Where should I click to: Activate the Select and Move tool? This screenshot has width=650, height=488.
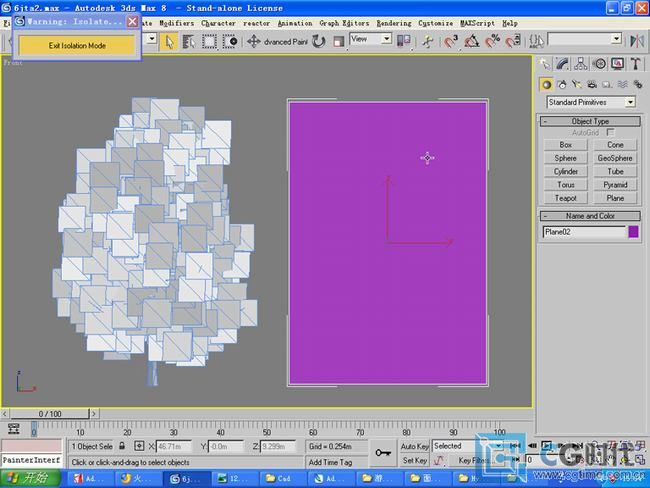(x=253, y=41)
